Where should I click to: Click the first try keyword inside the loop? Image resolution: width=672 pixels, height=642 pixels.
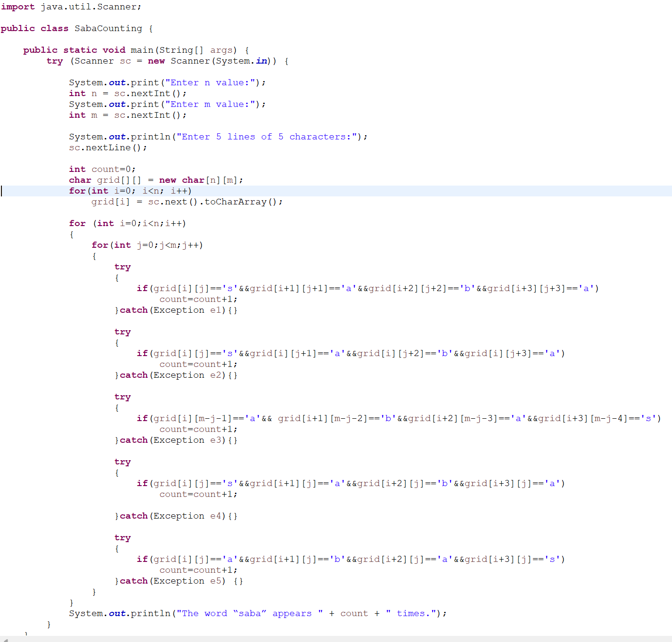point(123,267)
